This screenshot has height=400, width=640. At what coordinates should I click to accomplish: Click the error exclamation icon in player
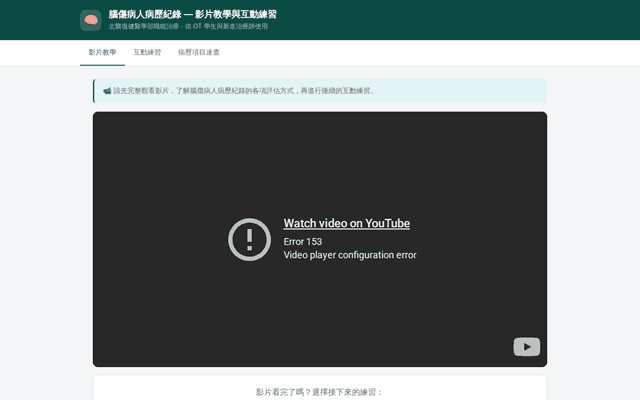click(x=249, y=240)
